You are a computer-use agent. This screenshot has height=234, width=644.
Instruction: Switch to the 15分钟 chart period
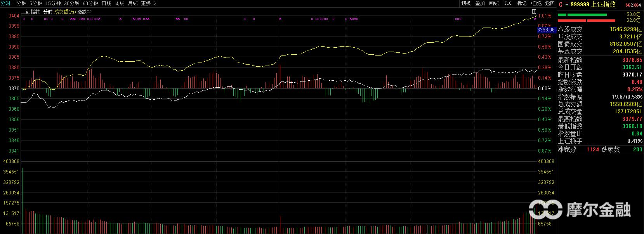[53, 3]
